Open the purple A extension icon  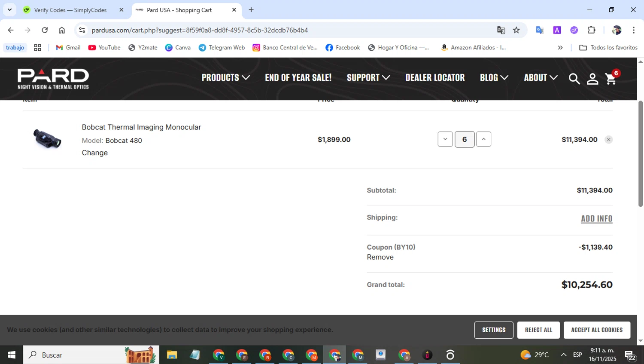point(557,30)
